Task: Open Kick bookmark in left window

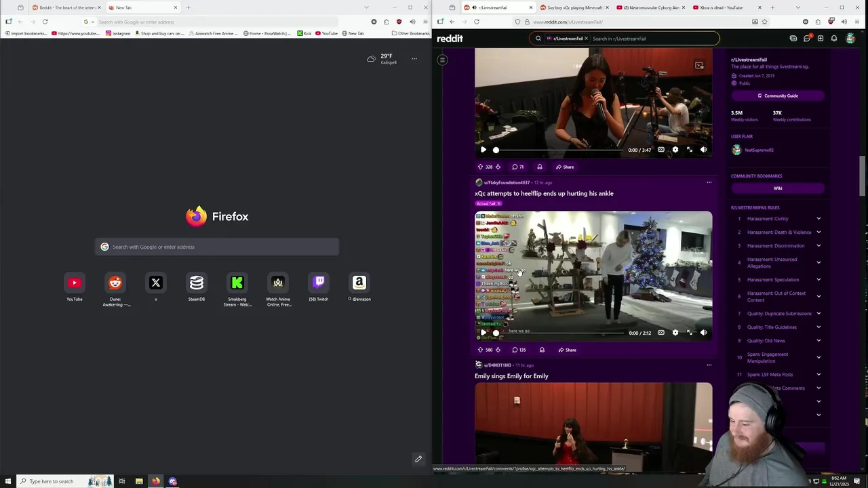Action: click(x=304, y=33)
